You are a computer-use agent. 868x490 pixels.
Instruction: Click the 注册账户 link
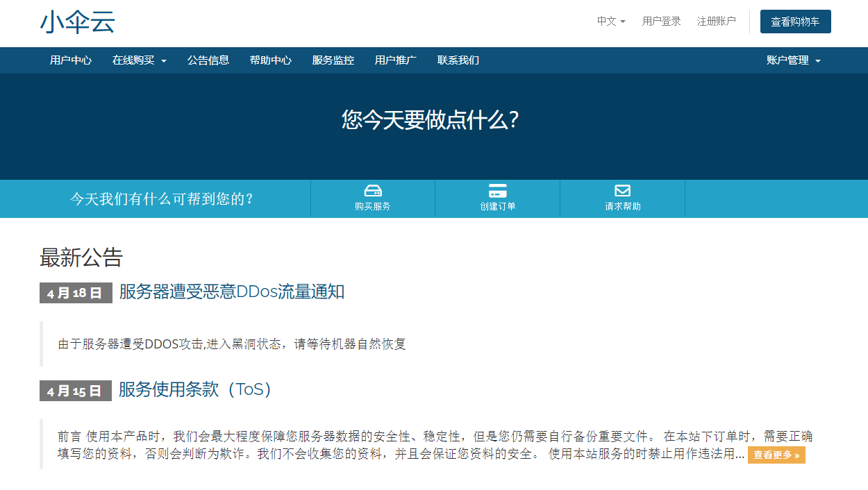(717, 22)
